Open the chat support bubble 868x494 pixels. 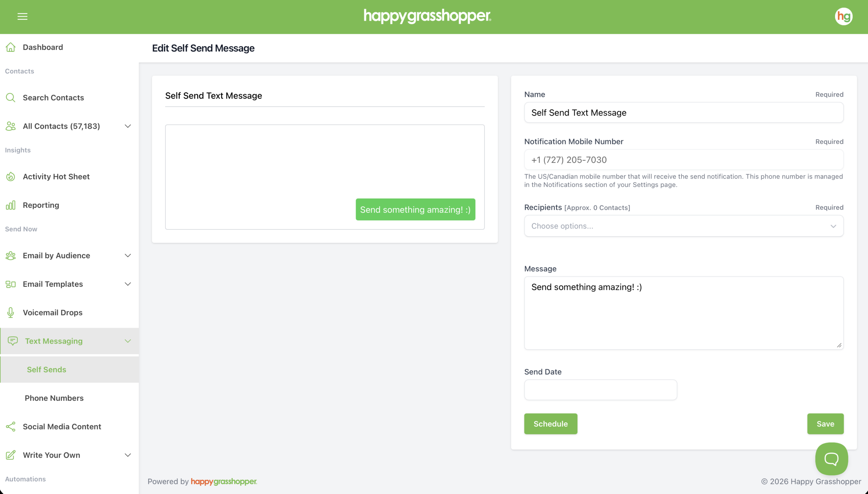831,459
